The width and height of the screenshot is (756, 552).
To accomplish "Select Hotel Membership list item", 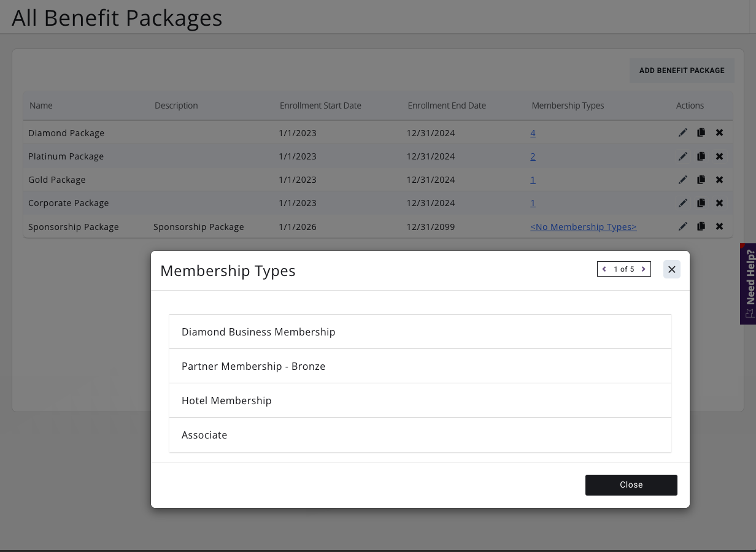I will click(420, 401).
